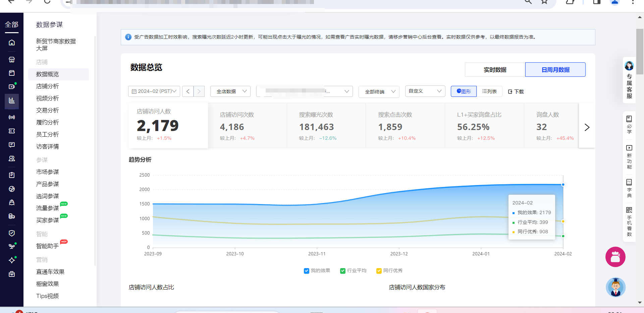Open the 全部终端 terminal dropdown
The width and height of the screenshot is (644, 313).
point(379,91)
